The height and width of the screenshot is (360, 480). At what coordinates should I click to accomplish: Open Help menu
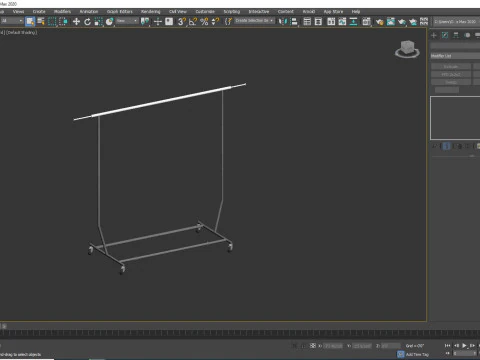pos(356,11)
